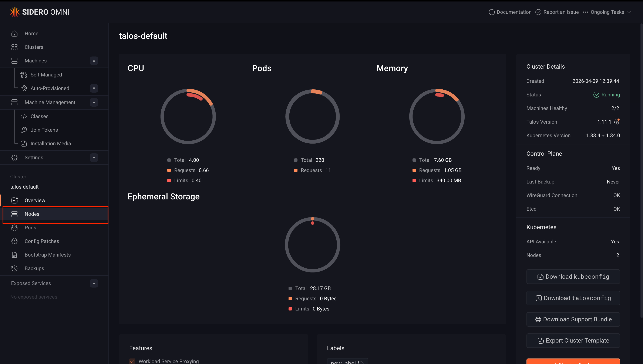Viewport: 643px width, 364px height.
Task: Click the Join Tokens key icon
Action: point(24,130)
